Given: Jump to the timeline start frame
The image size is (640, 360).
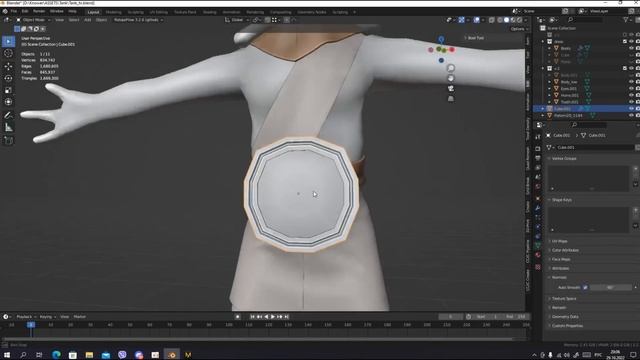Looking at the screenshot, I should coord(252,317).
